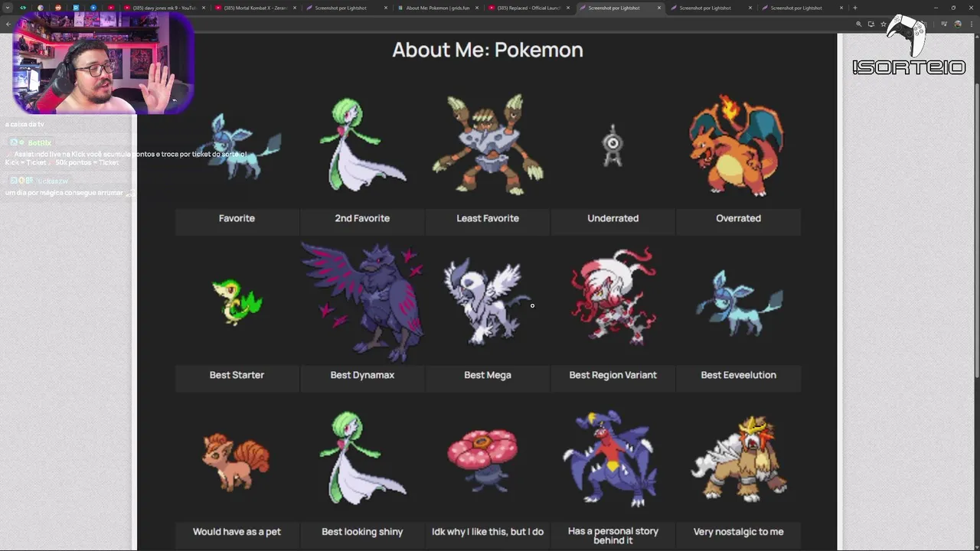Screen dimensions: 980x551
Task: Click the Hitmonlee sprite above Least Favorite
Action: pos(488,144)
